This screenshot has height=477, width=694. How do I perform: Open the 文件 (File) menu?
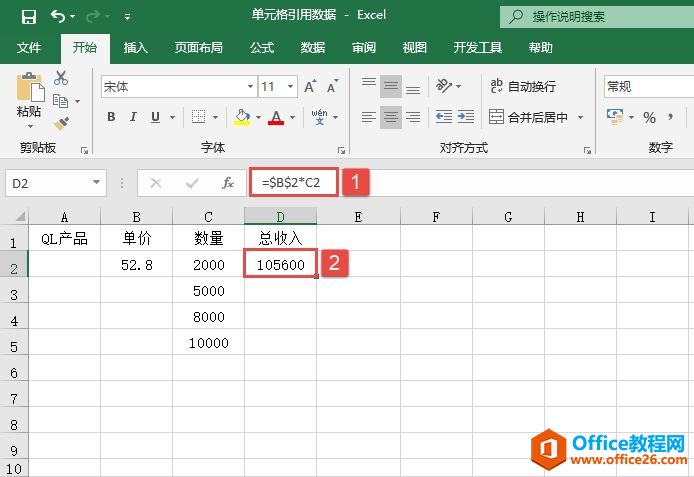pyautogui.click(x=29, y=48)
